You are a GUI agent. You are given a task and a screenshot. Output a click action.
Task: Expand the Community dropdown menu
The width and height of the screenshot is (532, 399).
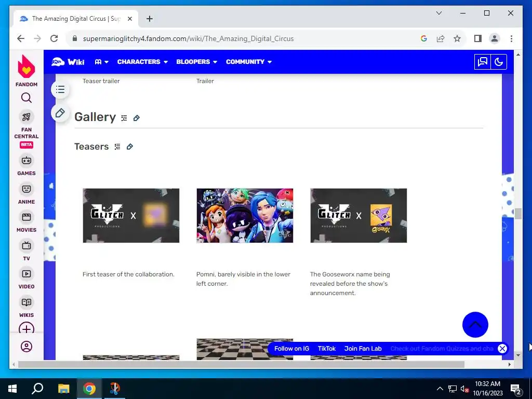249,62
